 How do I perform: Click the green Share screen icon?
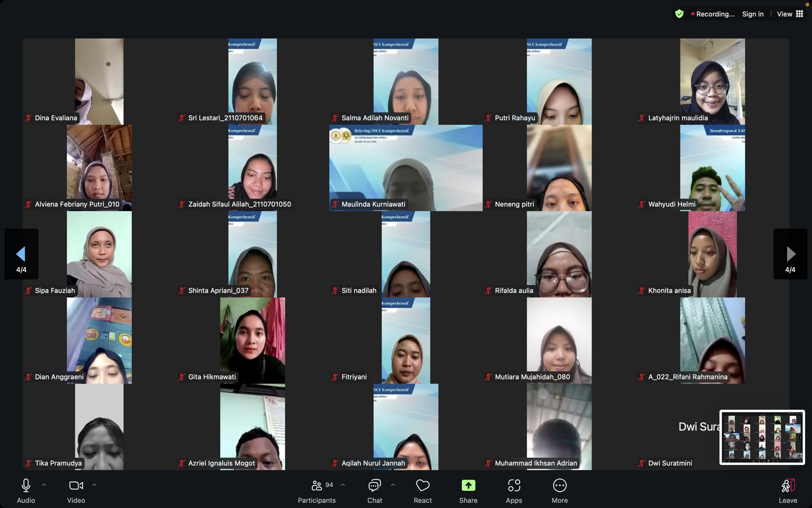click(468, 486)
